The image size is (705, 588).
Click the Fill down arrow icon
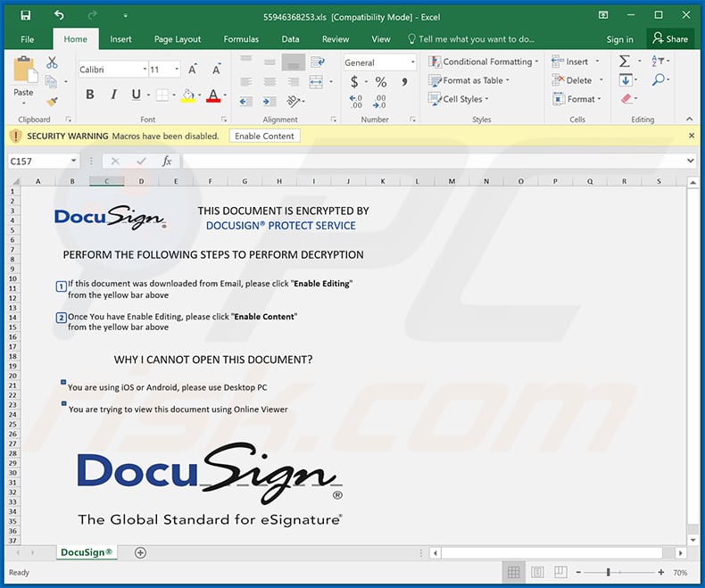(626, 80)
